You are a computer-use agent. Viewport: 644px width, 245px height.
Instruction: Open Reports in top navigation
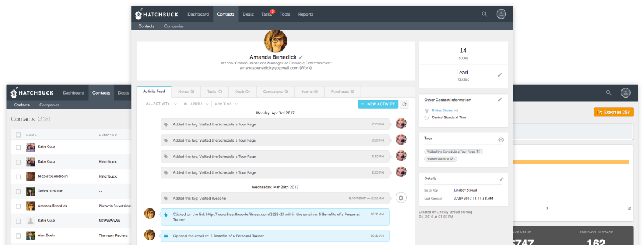(x=306, y=14)
